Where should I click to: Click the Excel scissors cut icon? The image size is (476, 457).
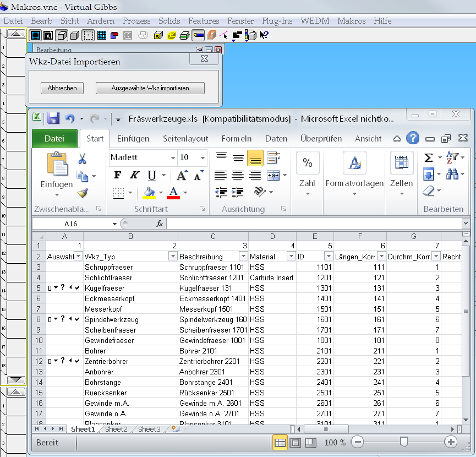[82, 159]
